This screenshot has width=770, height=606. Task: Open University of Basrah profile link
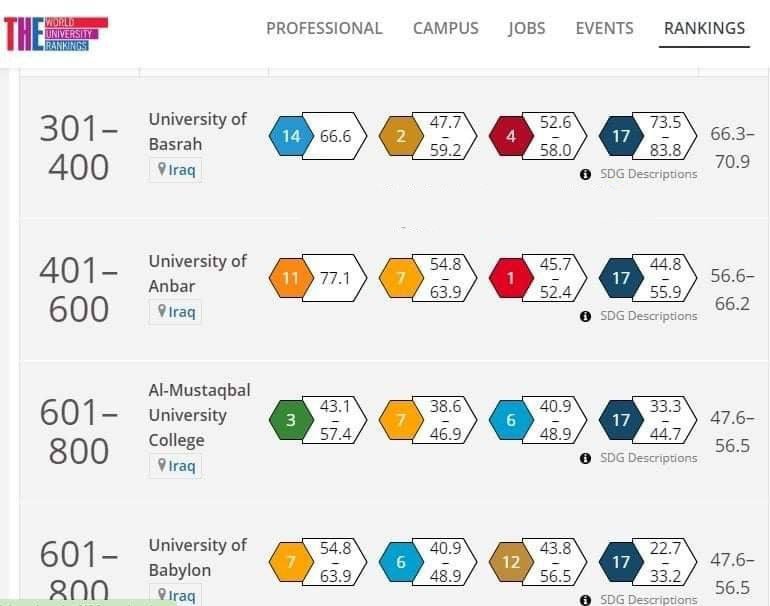[x=197, y=131]
